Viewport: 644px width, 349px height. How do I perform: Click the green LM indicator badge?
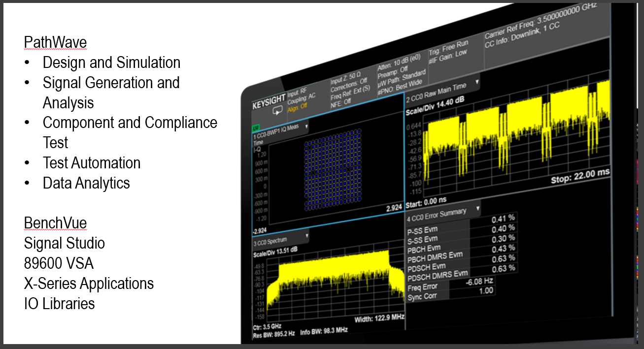pyautogui.click(x=256, y=127)
